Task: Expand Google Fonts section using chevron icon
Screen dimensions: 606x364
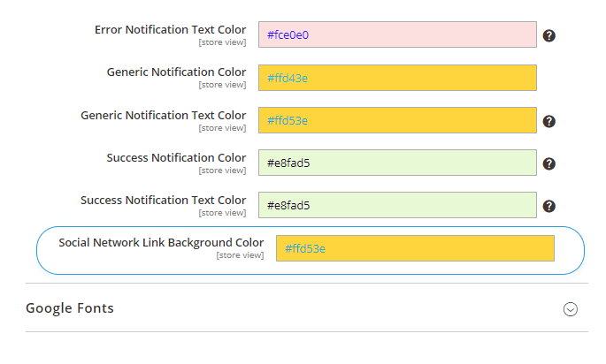Action: click(x=571, y=309)
